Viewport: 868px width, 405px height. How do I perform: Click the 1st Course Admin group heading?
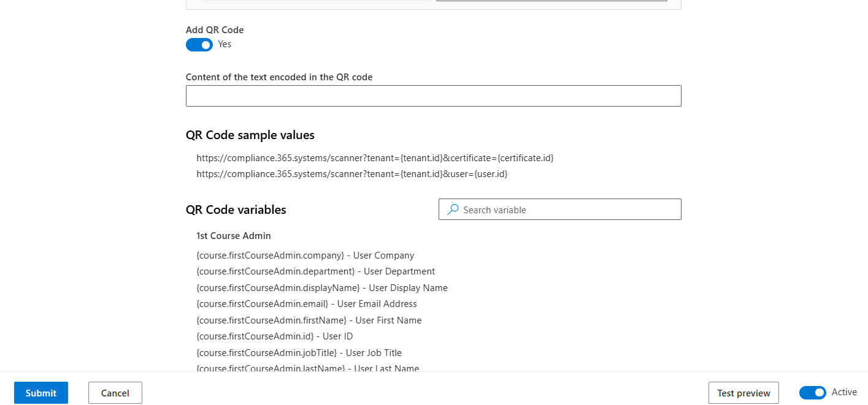pyautogui.click(x=234, y=236)
